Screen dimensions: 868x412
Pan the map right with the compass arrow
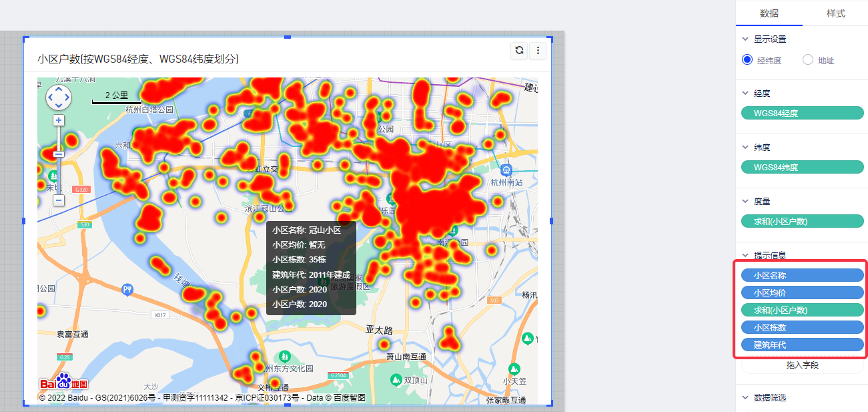tap(67, 97)
